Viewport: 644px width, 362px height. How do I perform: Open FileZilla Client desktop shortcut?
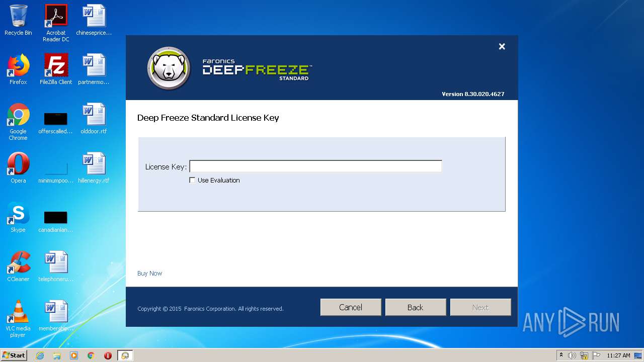click(56, 69)
